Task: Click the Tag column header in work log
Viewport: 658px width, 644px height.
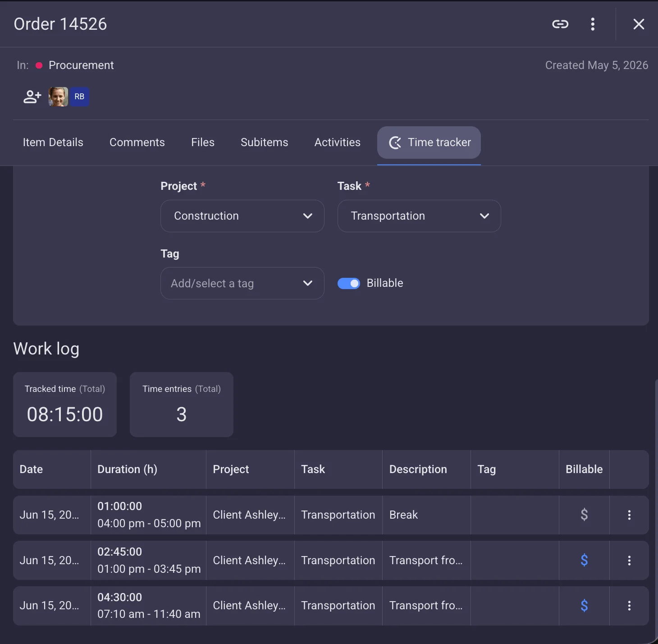Action: pyautogui.click(x=515, y=469)
